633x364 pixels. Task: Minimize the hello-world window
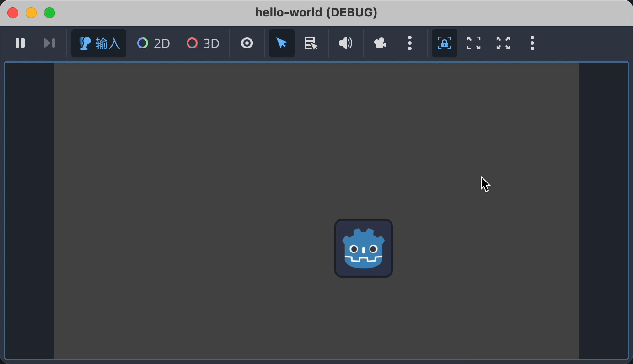click(x=31, y=13)
